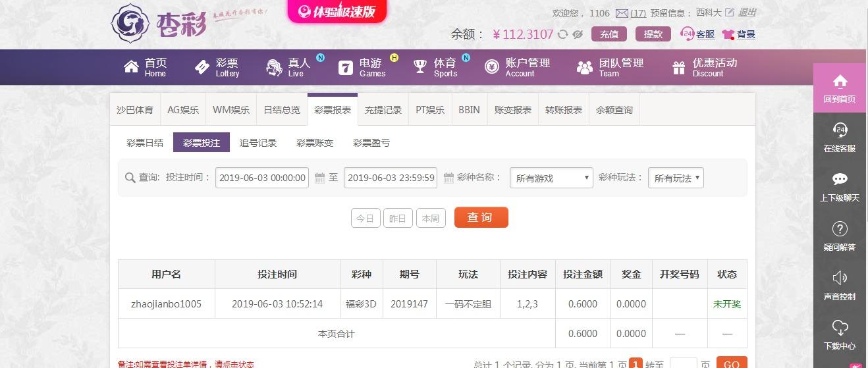This screenshot has height=368, width=868.
Task: Hide the balance with the eye icon
Action: point(578,34)
